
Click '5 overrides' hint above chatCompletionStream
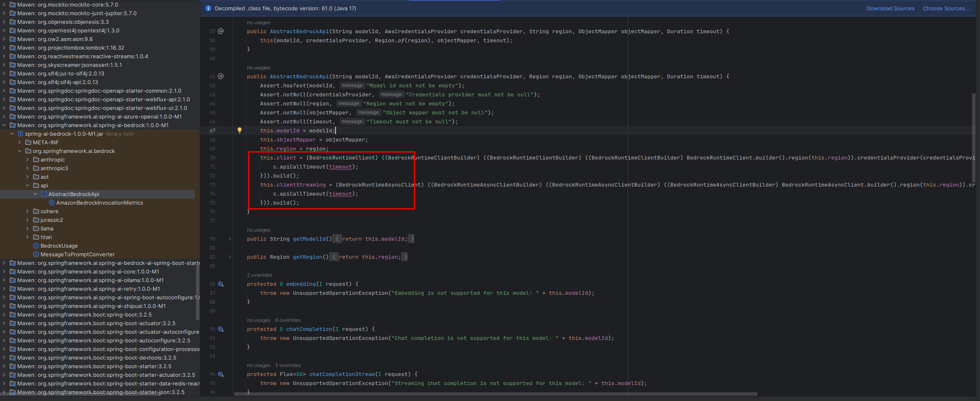tap(288, 365)
